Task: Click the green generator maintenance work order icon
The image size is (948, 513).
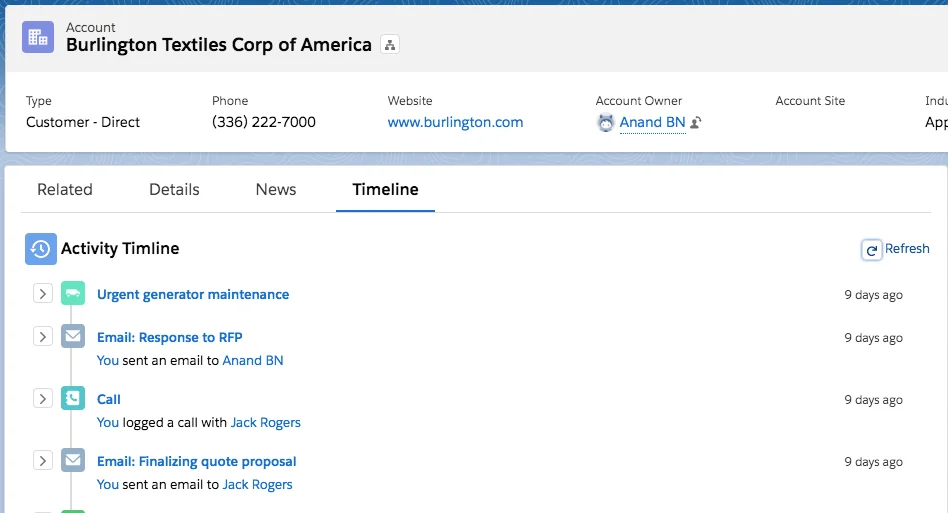Action: point(73,294)
